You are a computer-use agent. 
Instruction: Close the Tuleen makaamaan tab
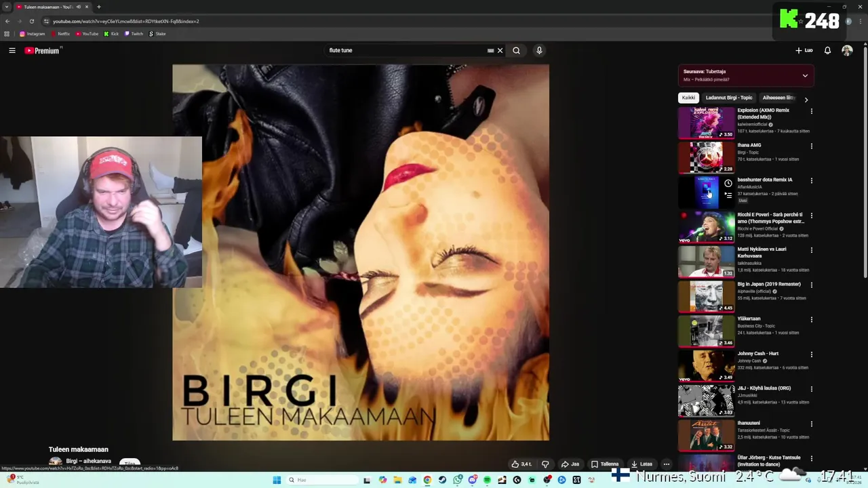[87, 7]
